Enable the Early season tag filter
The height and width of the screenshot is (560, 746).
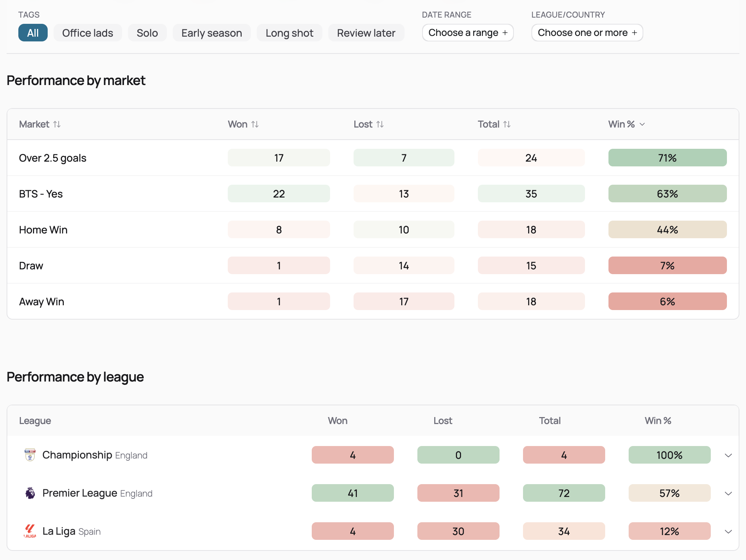[212, 33]
